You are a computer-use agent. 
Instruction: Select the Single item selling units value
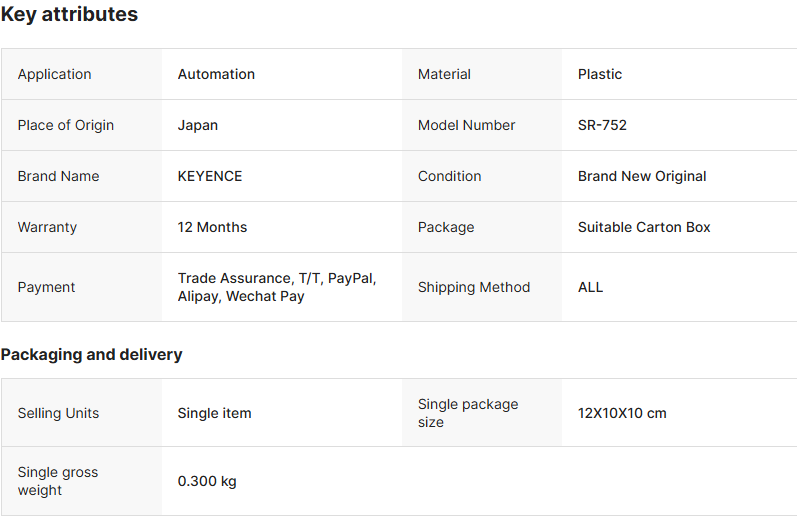pos(215,413)
